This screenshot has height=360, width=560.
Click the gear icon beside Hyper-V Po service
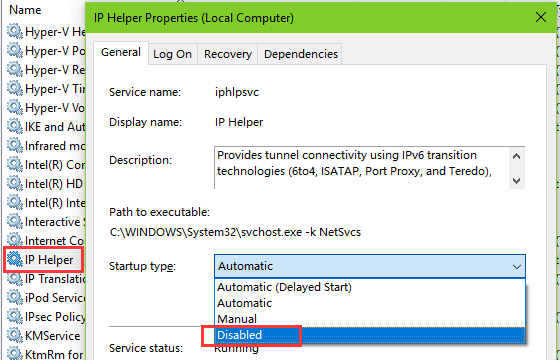click(x=15, y=50)
